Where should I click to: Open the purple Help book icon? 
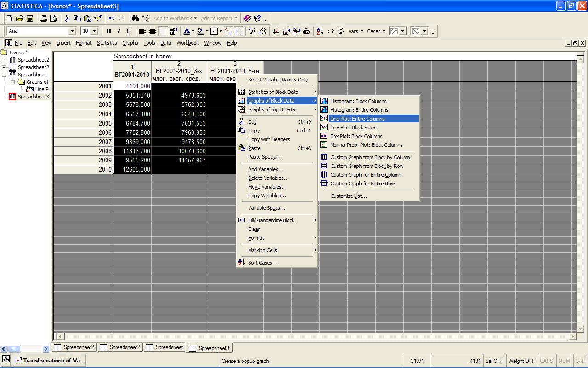click(247, 18)
